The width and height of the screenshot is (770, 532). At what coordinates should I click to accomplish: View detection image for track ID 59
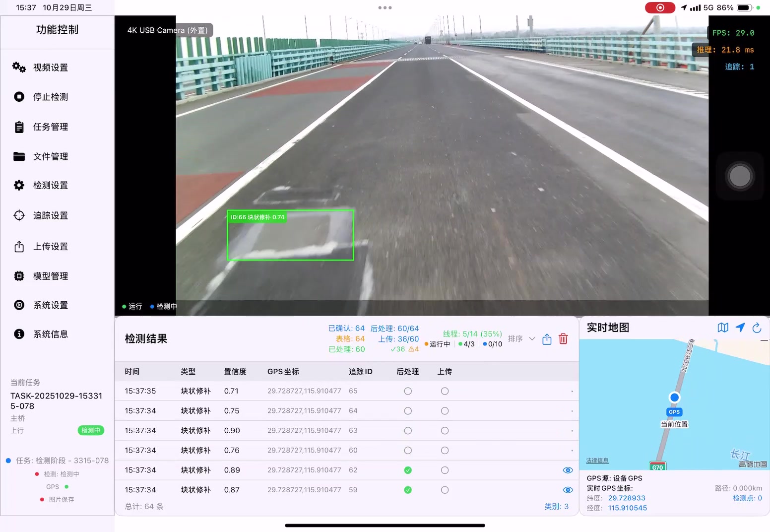[568, 490]
